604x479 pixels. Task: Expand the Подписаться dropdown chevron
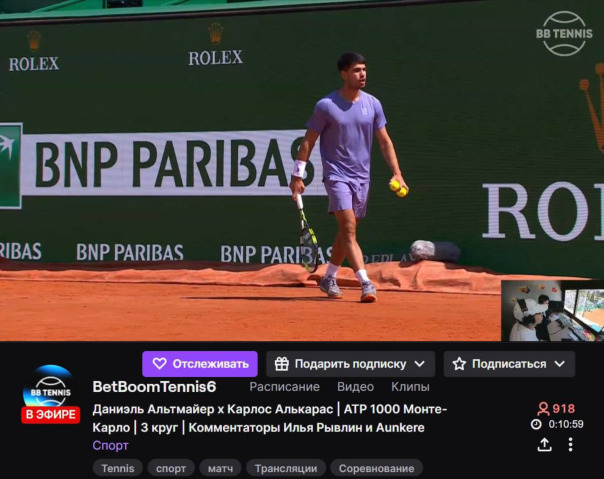tap(560, 364)
